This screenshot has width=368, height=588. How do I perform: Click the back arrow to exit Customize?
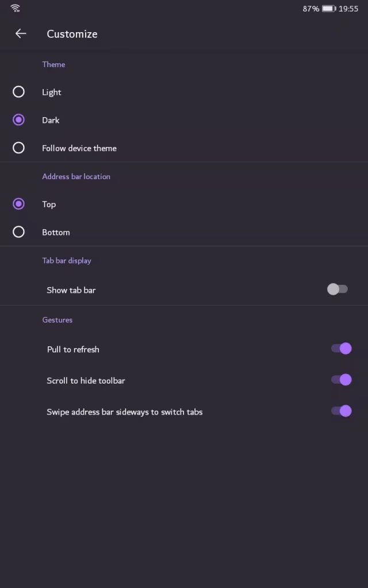pos(21,33)
